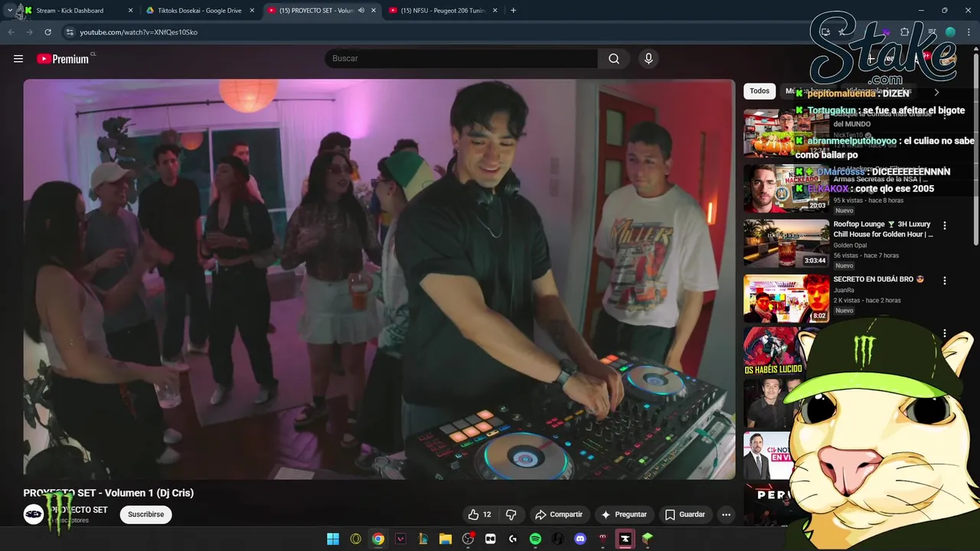Click video title PROYECTO SET - Volumen 1

point(109,493)
